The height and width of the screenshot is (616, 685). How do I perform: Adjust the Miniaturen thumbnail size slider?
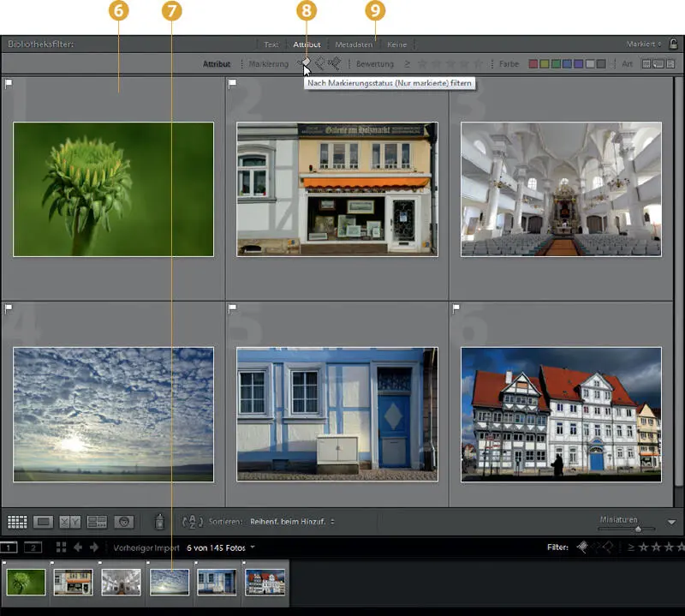[627, 529]
